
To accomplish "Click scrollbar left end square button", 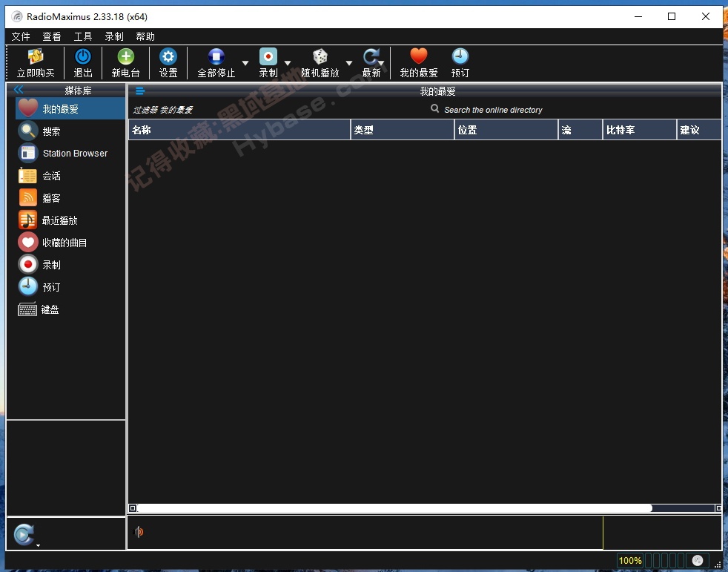I will (132, 508).
